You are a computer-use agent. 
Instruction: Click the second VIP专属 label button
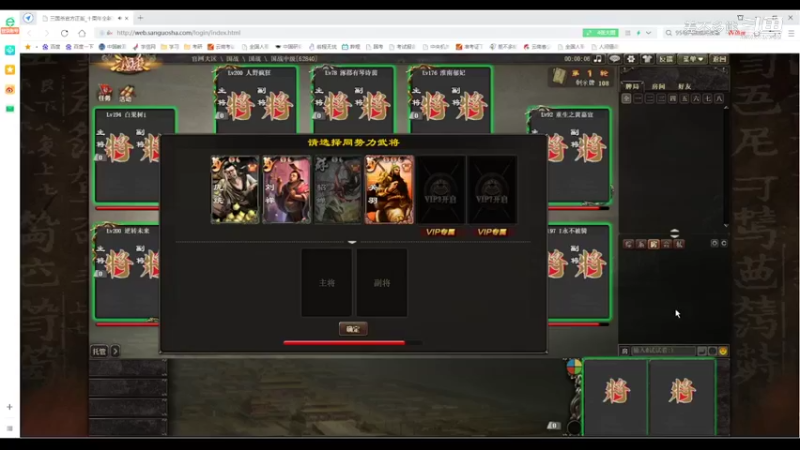[x=492, y=232]
